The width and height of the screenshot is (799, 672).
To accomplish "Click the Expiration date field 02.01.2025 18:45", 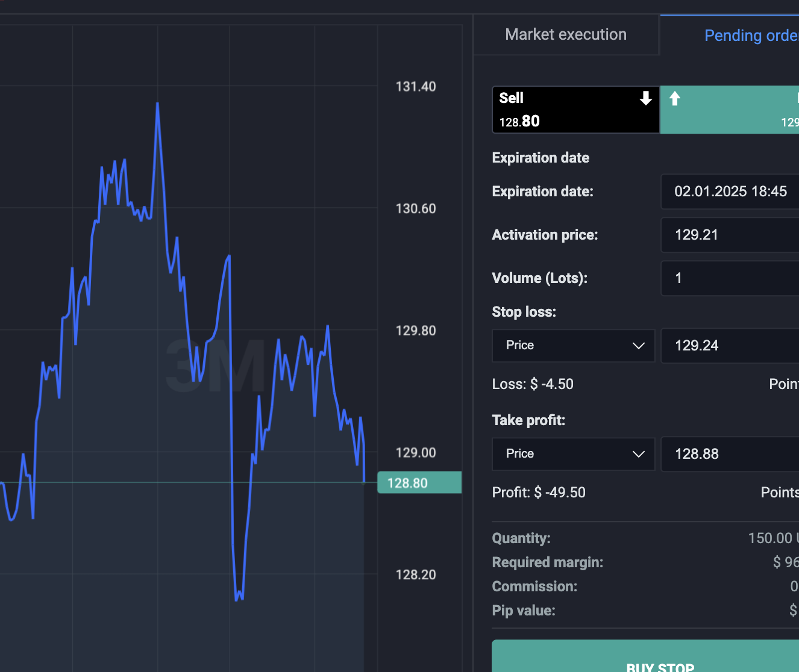I will click(x=730, y=191).
